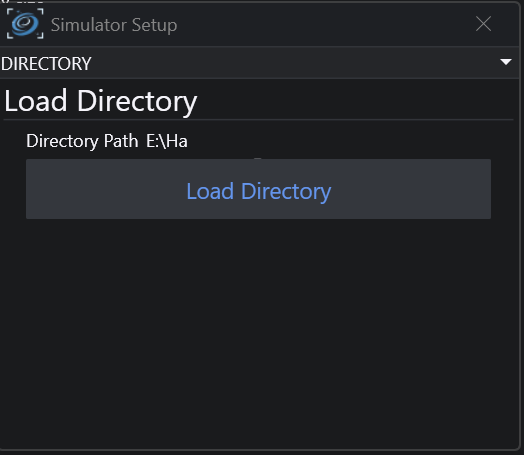Select the Directory Path label
Screen dimensions: 524x455
tap(82, 141)
